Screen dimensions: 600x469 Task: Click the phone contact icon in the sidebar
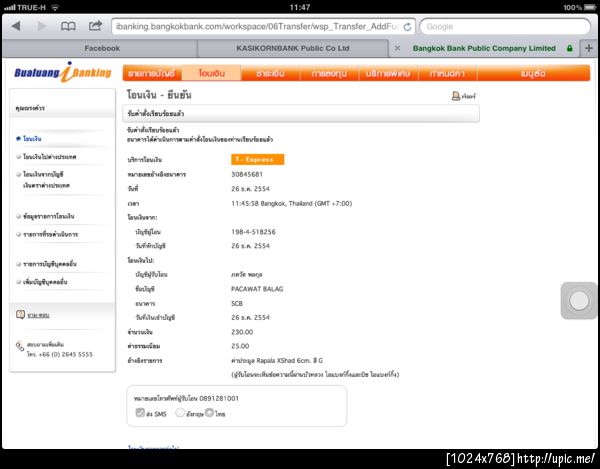click(x=20, y=347)
